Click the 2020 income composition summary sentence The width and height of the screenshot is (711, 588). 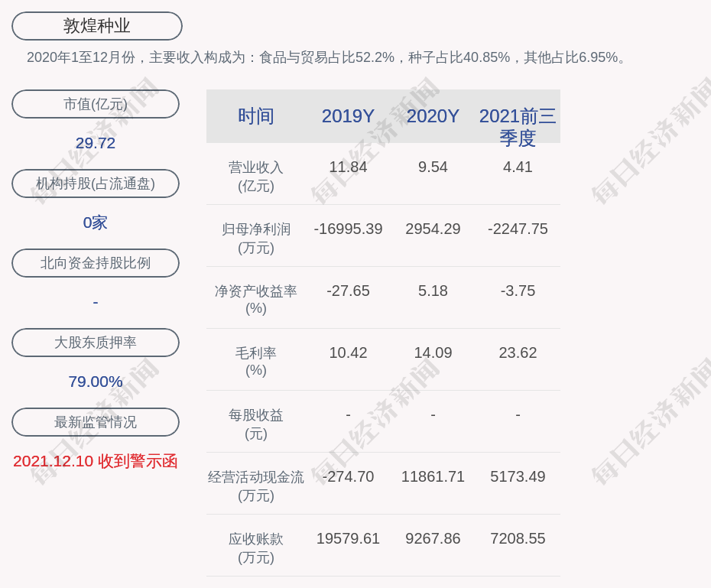[x=326, y=57]
